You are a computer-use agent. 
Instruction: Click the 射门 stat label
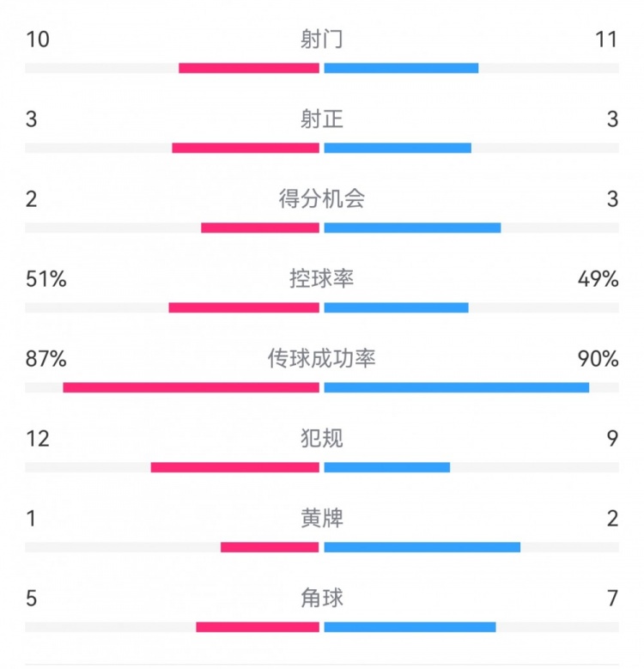pos(322,40)
